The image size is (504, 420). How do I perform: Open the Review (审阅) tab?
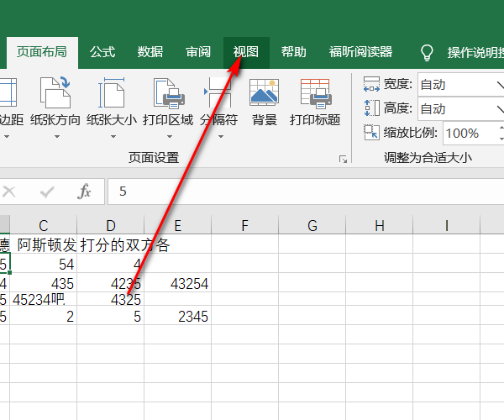pos(198,52)
